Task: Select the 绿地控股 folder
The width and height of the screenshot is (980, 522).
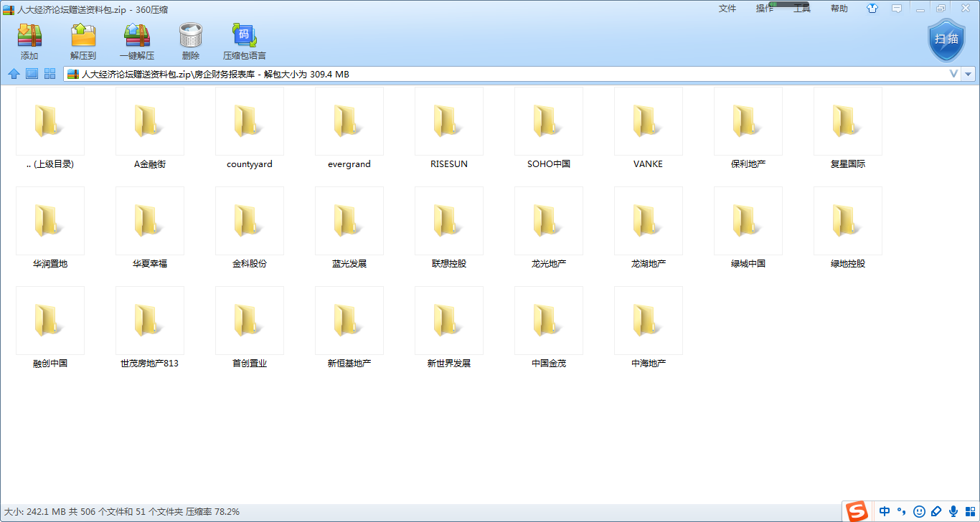Action: [x=847, y=228]
